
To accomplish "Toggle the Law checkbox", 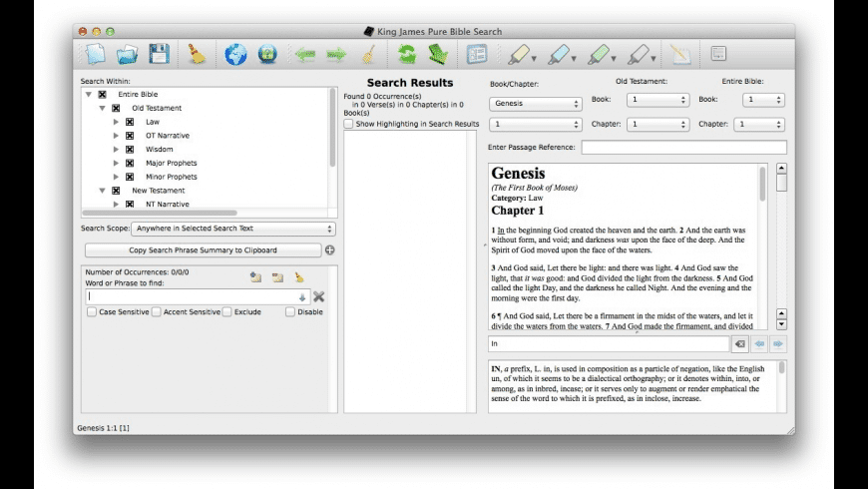I will coord(130,122).
